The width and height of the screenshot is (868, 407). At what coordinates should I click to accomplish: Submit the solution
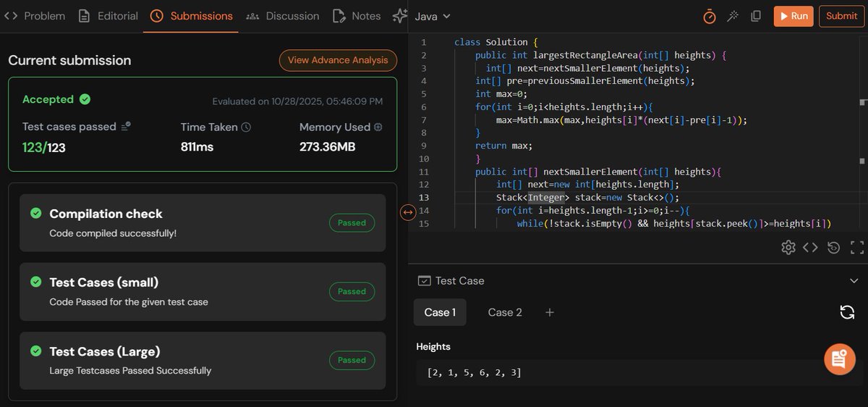pos(842,16)
